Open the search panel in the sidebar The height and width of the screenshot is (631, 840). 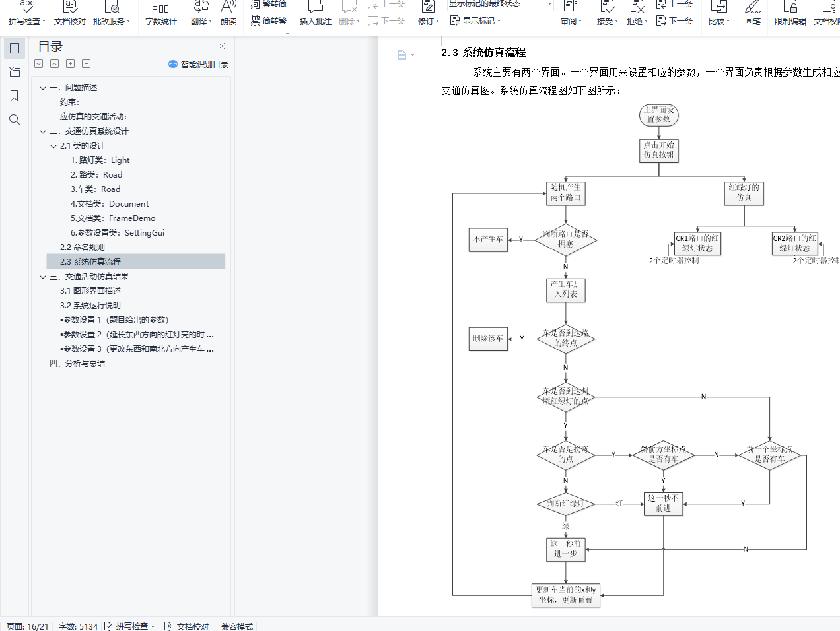tap(15, 119)
